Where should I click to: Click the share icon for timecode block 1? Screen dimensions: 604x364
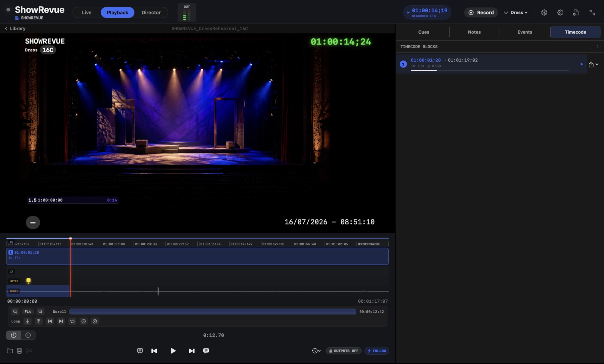click(591, 64)
